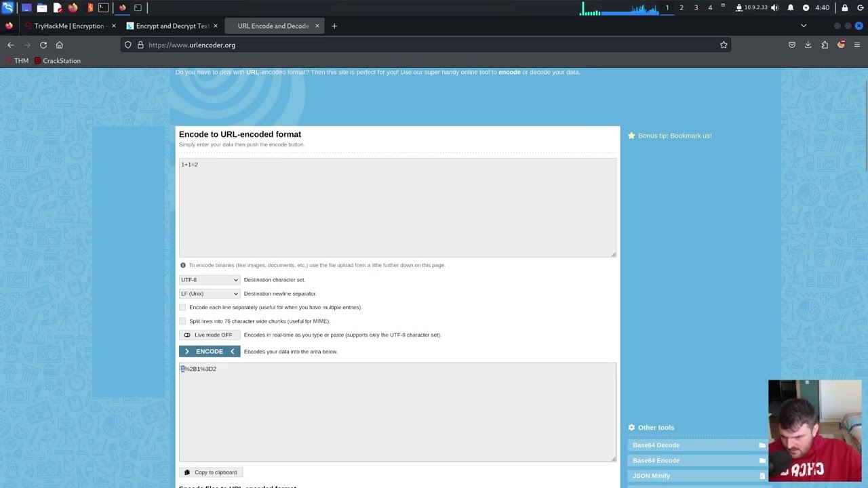Image resolution: width=868 pixels, height=488 pixels.
Task: Close the Encrypt and Decrypt Text tab
Action: click(216, 26)
